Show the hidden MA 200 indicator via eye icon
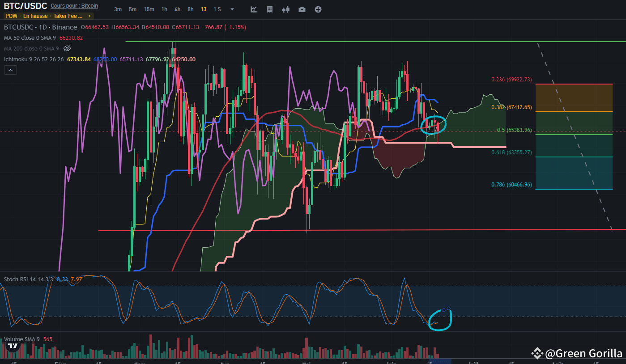Image resolution: width=626 pixels, height=364 pixels. tap(67, 48)
